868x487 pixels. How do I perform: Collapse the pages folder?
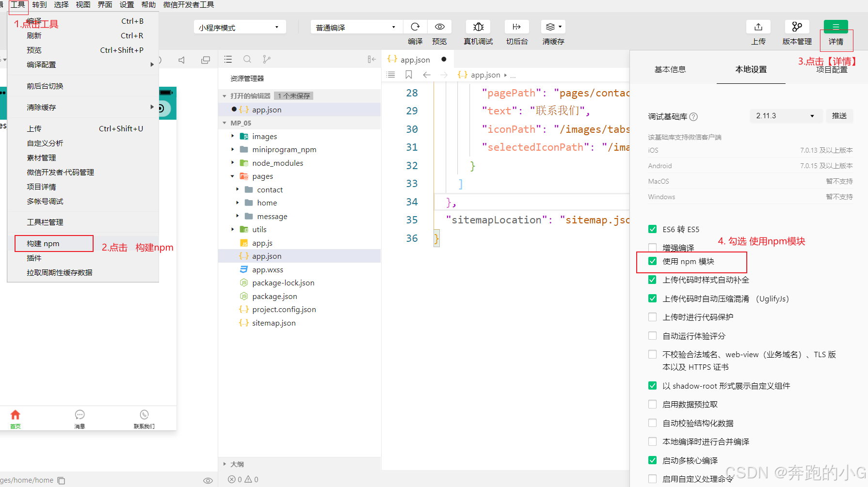point(233,176)
